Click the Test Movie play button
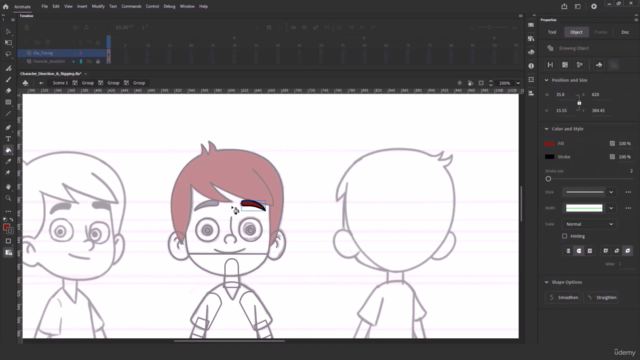 coord(594,7)
